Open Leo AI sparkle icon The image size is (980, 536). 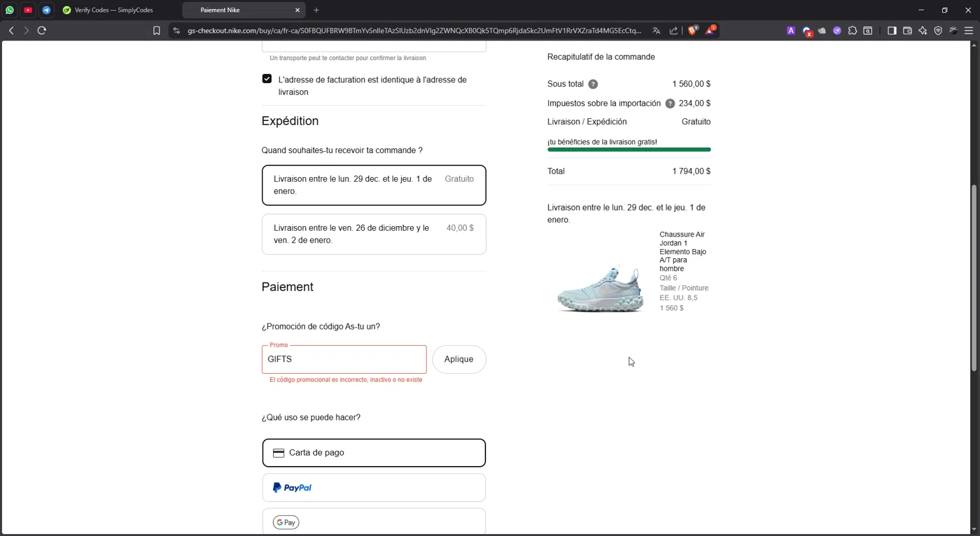tap(923, 31)
